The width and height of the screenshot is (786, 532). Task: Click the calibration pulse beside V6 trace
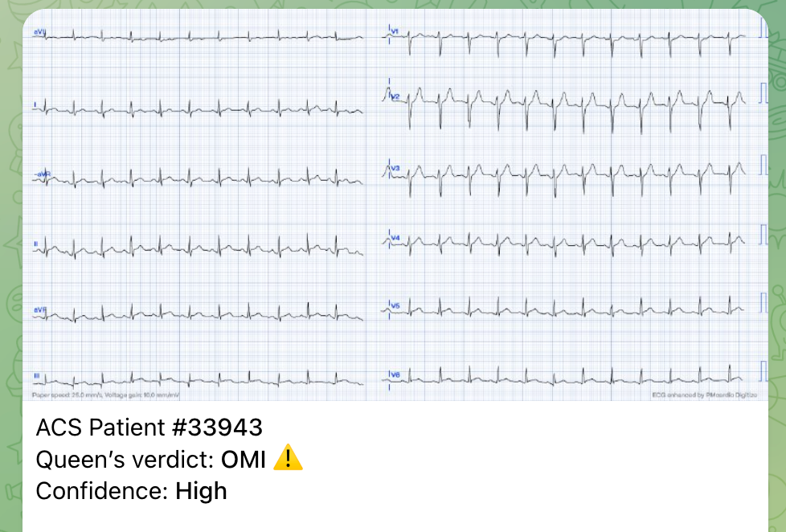(x=763, y=371)
